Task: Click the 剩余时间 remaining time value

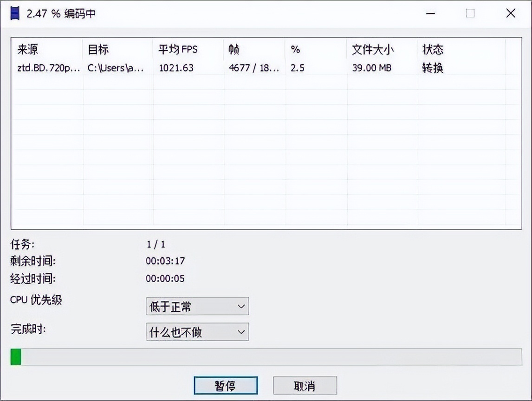Action: click(x=164, y=261)
